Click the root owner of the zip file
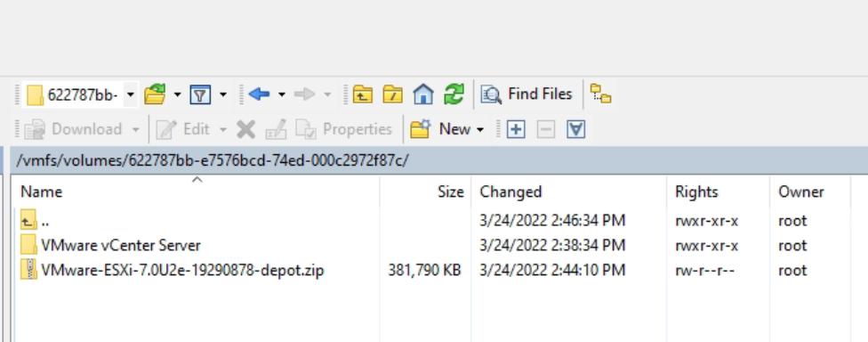Viewport: 868px width, 342px height. [792, 271]
